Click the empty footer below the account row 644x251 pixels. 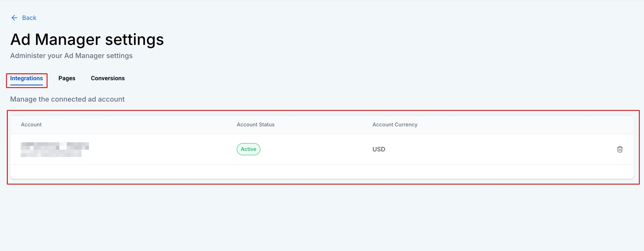[x=322, y=172]
